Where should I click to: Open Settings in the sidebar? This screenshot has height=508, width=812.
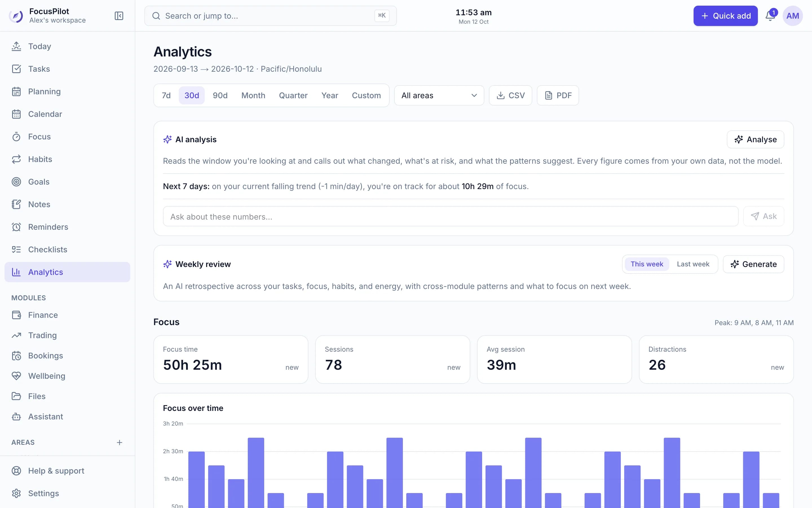coord(67,493)
